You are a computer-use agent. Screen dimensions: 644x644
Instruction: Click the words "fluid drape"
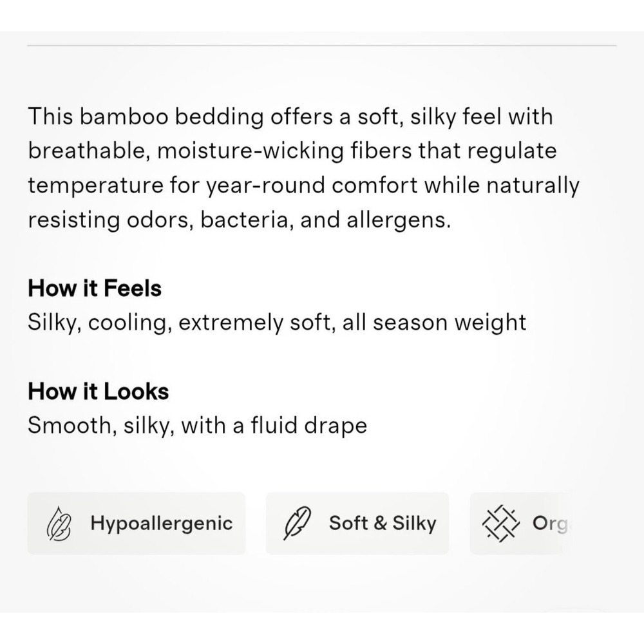point(309,426)
